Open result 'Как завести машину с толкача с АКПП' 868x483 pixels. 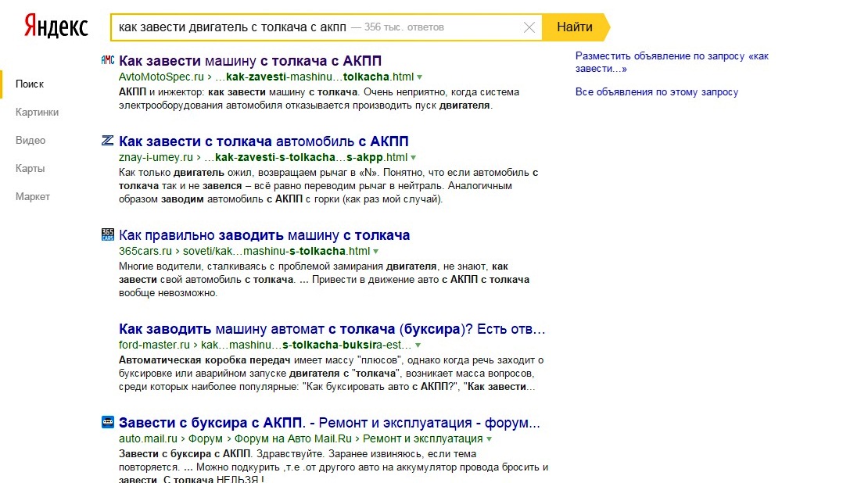[x=250, y=61]
